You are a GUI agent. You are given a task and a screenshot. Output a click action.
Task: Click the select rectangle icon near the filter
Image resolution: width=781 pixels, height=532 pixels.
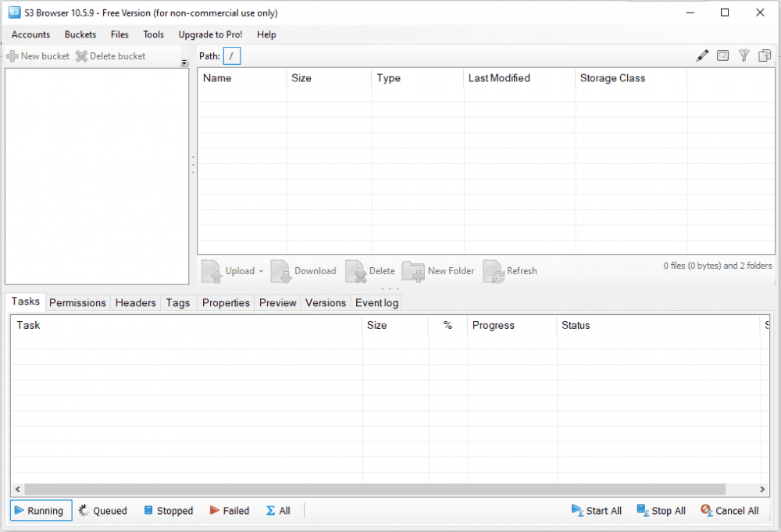722,55
